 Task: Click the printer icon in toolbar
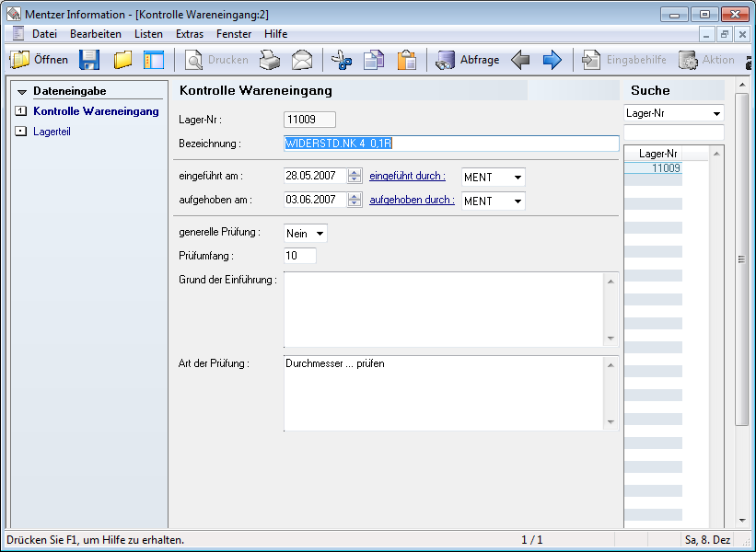(269, 60)
